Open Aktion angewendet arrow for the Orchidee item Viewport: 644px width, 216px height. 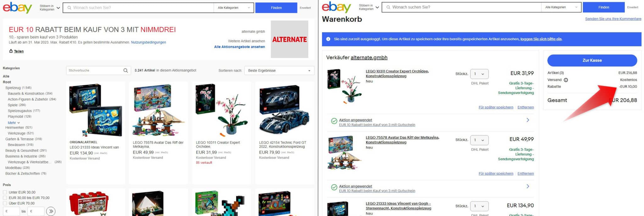(x=528, y=120)
